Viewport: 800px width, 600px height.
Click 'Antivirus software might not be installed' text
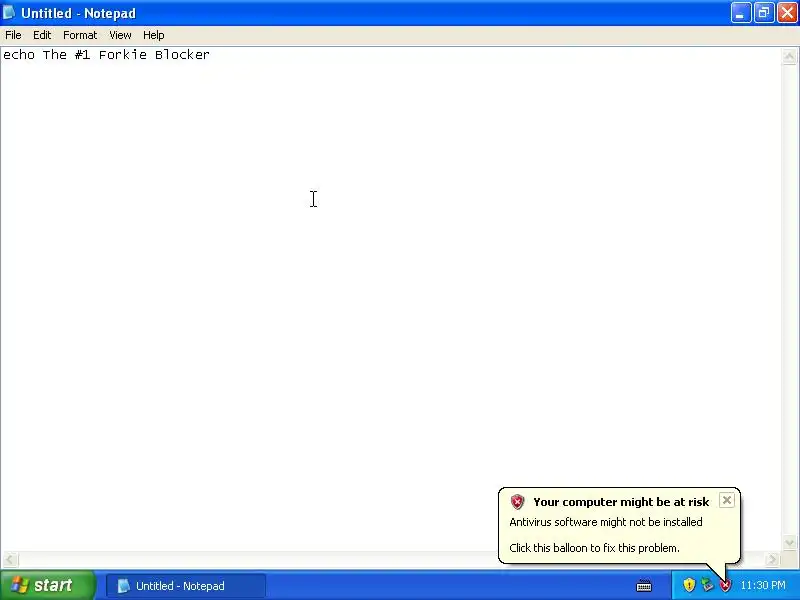click(x=606, y=522)
